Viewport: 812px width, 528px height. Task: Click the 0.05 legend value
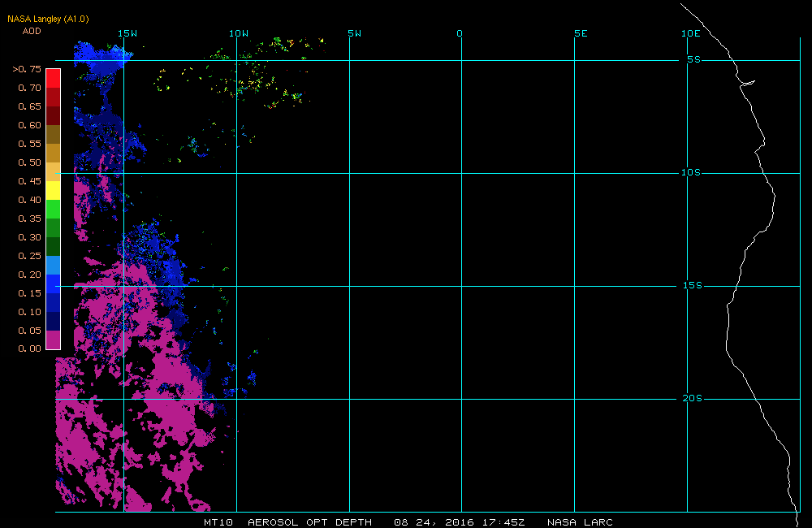[29, 330]
